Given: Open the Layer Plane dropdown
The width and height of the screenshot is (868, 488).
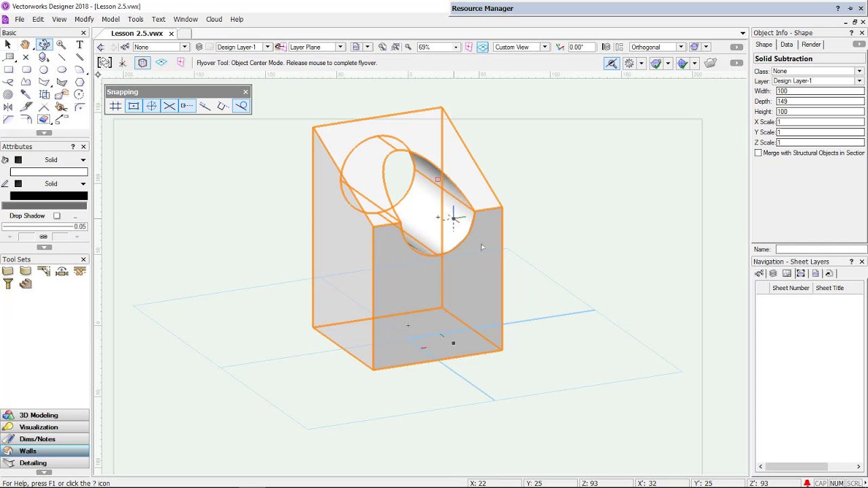Looking at the screenshot, I should [317, 47].
